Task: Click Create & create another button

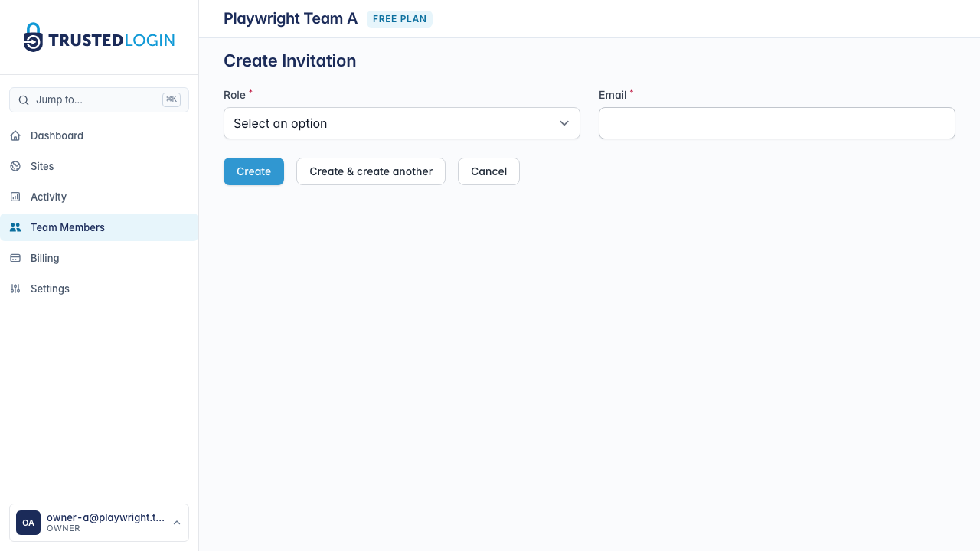Action: point(371,171)
